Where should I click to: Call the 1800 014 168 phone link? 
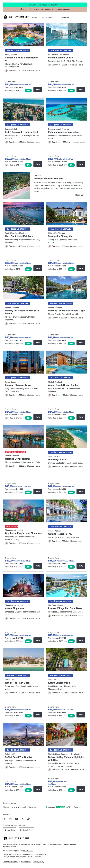point(56,5)
